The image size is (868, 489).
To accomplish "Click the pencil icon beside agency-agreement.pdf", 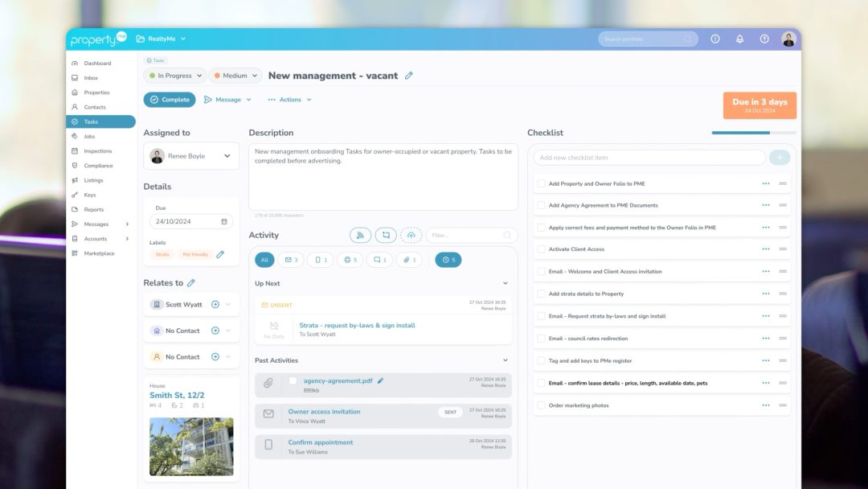I will [380, 381].
